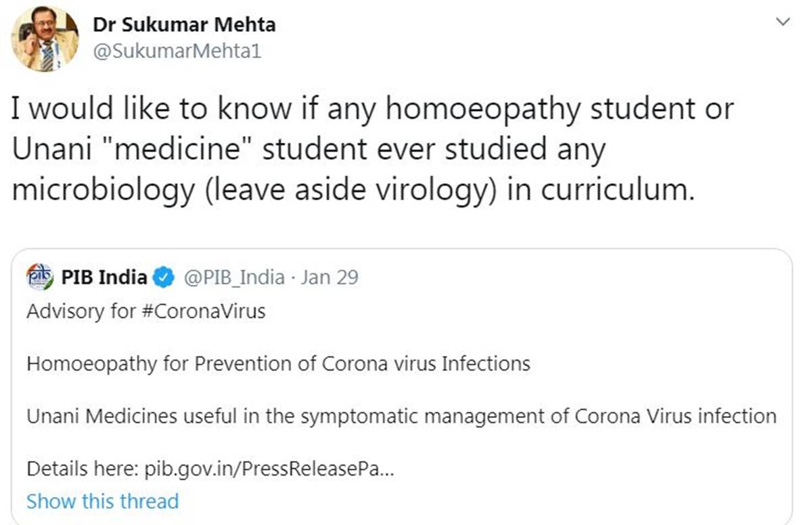
Task: Open the Jan 29 timestamp
Action: pos(329,277)
